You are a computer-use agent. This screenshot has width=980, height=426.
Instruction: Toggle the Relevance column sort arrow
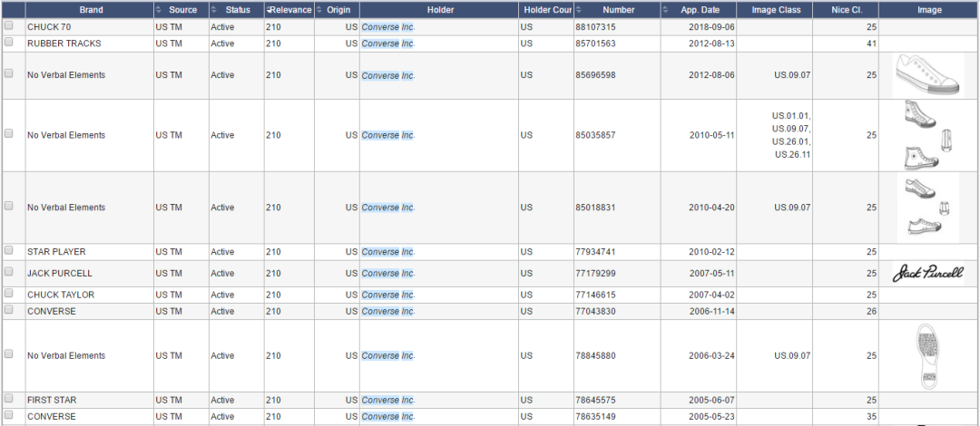click(x=268, y=10)
